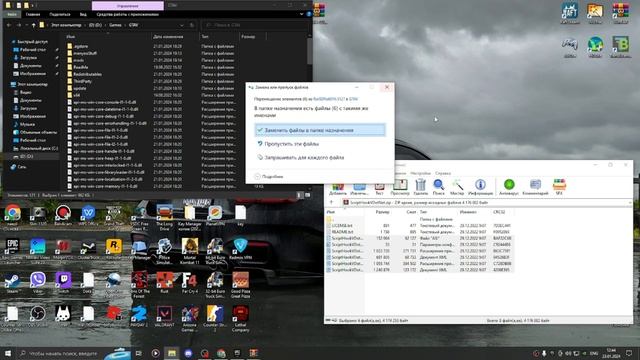Click the Windows Start button
This screenshot has height=360, width=640.
click(7, 353)
